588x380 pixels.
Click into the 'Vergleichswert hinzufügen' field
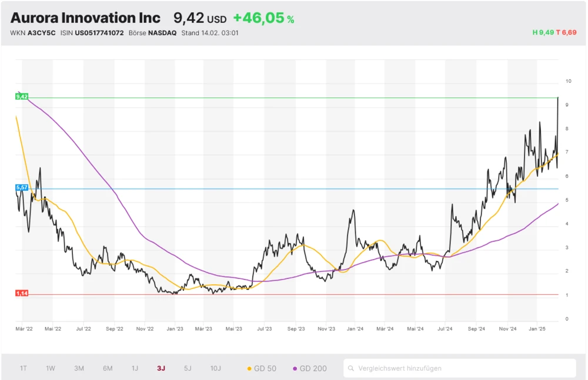462,368
